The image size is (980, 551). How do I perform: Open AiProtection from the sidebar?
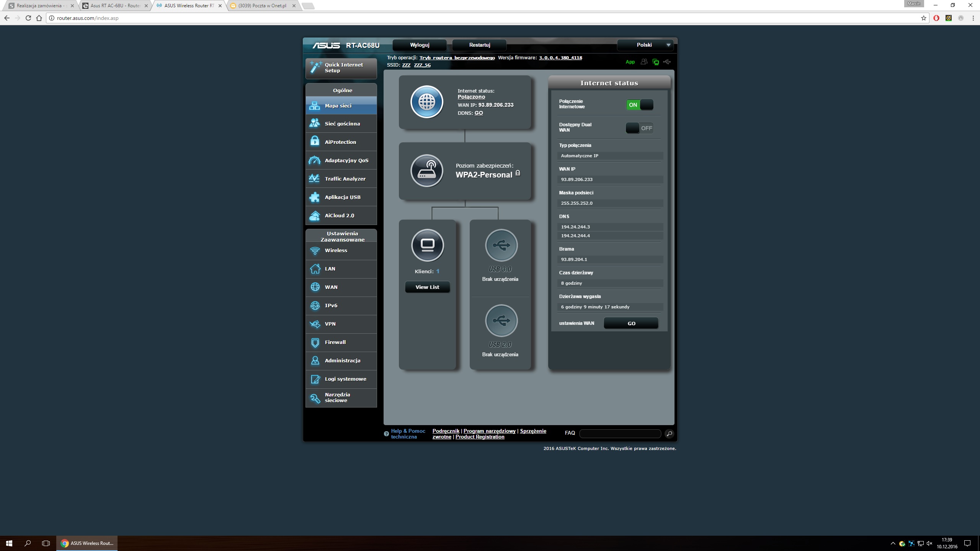(341, 142)
